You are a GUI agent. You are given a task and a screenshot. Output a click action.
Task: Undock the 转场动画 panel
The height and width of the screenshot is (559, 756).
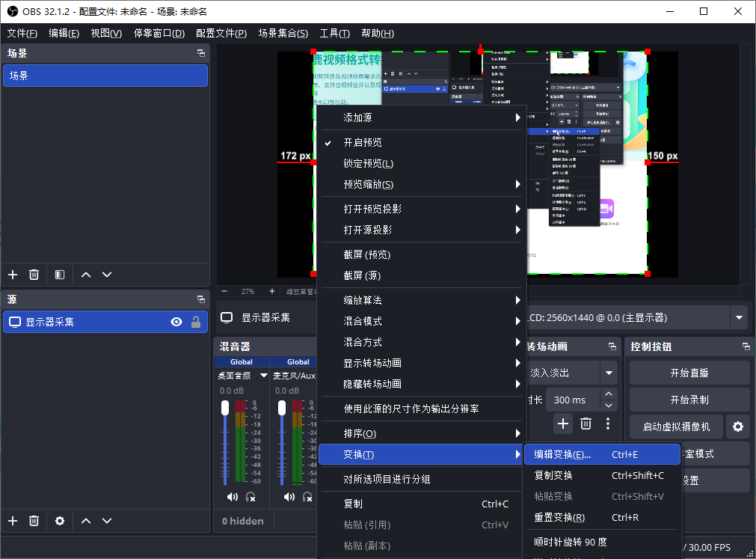612,346
